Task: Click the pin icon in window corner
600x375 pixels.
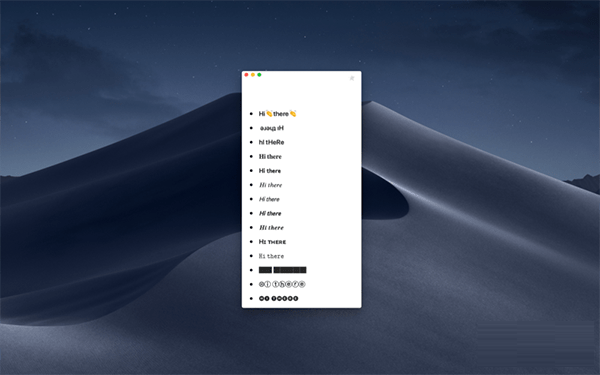Action: (352, 78)
